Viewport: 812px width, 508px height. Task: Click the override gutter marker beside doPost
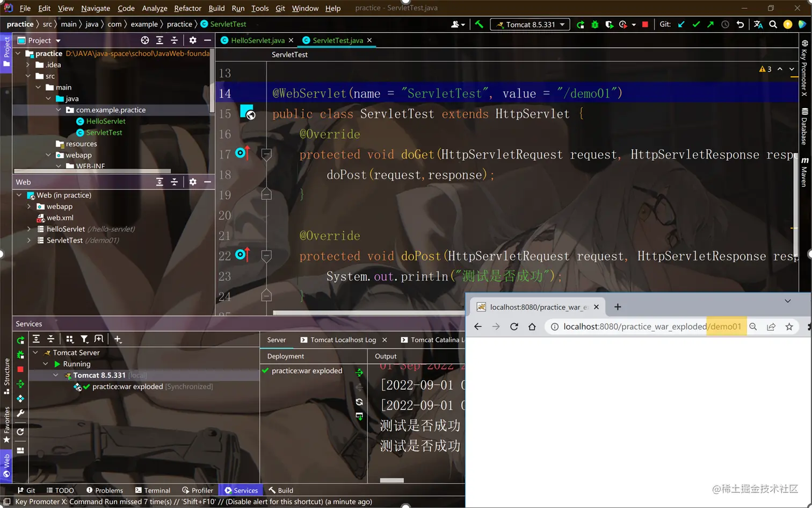[x=243, y=254]
